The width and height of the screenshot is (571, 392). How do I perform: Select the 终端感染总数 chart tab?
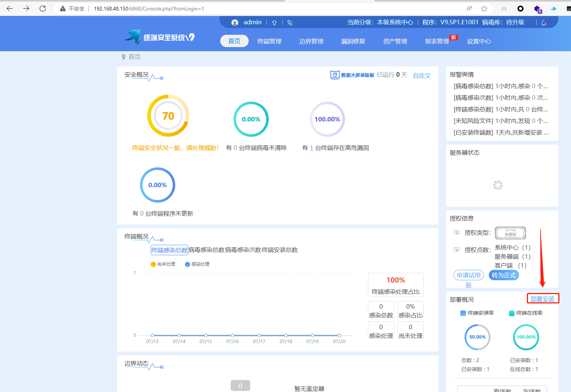pyautogui.click(x=169, y=250)
